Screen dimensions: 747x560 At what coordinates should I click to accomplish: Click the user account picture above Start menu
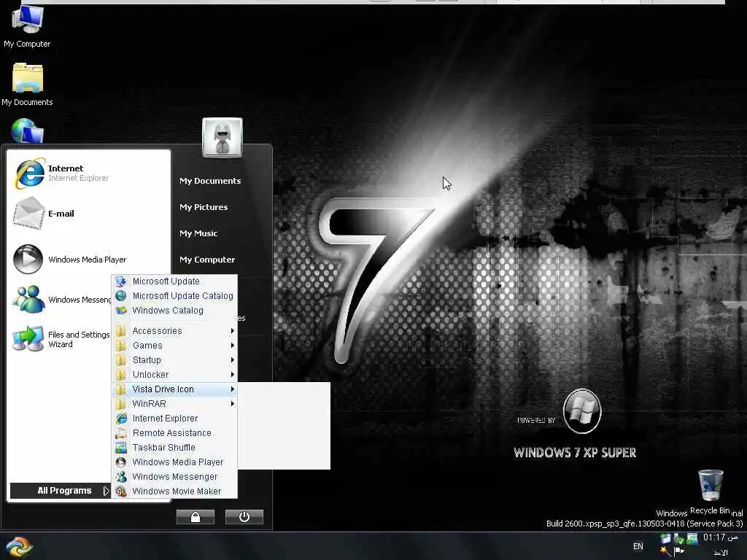point(222,137)
